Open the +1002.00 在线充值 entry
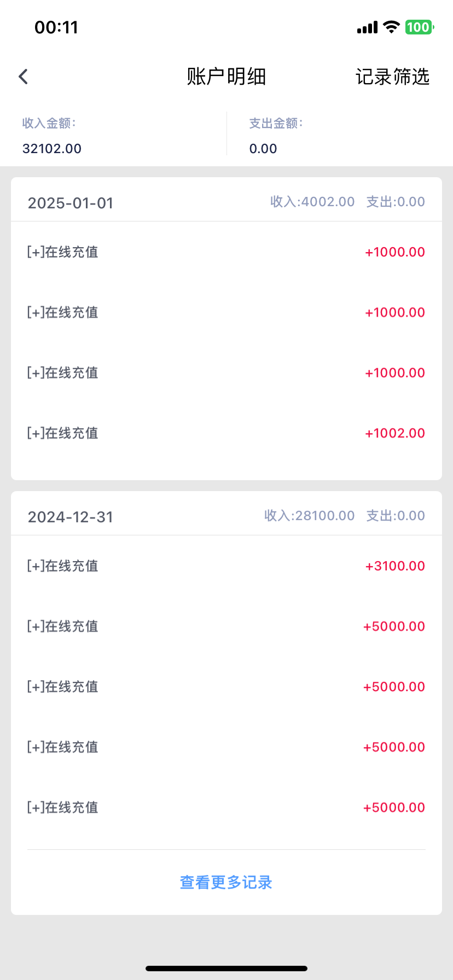Image resolution: width=453 pixels, height=980 pixels. 226,433
